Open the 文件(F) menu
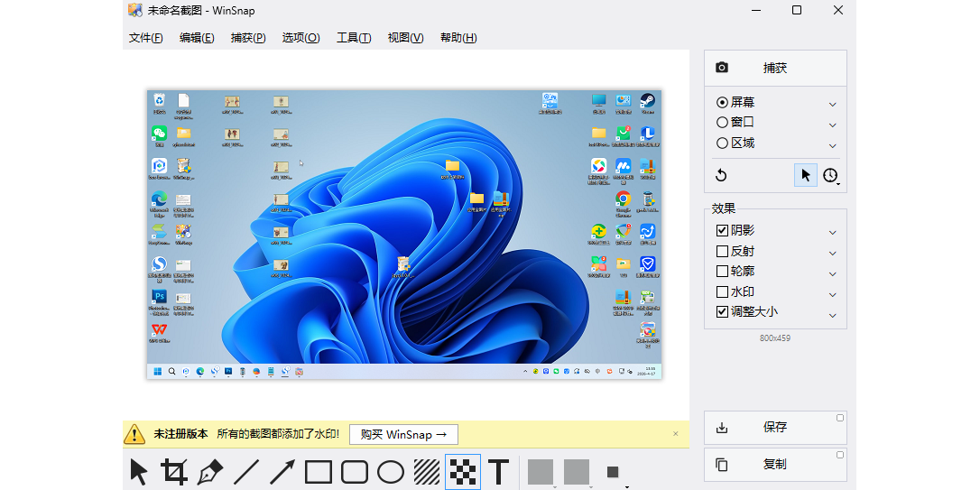 [146, 38]
